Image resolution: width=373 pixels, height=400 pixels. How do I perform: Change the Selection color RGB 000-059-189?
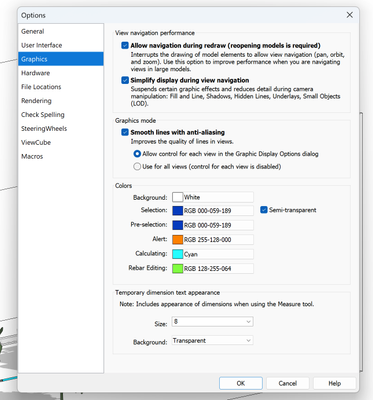(213, 210)
